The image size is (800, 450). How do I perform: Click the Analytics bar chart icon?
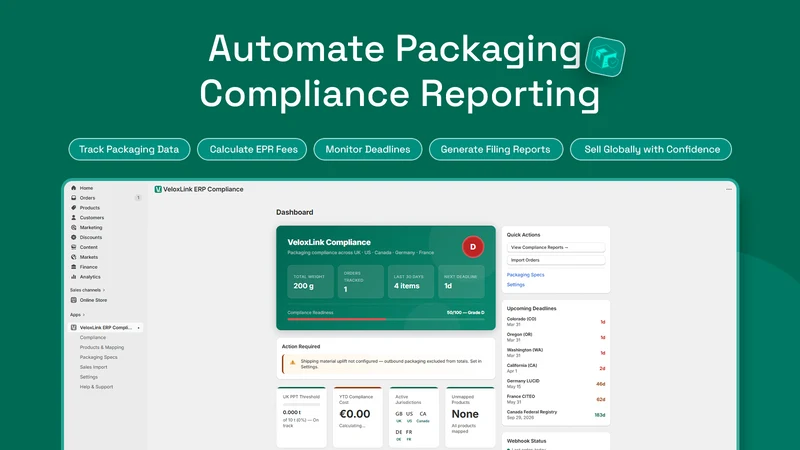tap(73, 277)
